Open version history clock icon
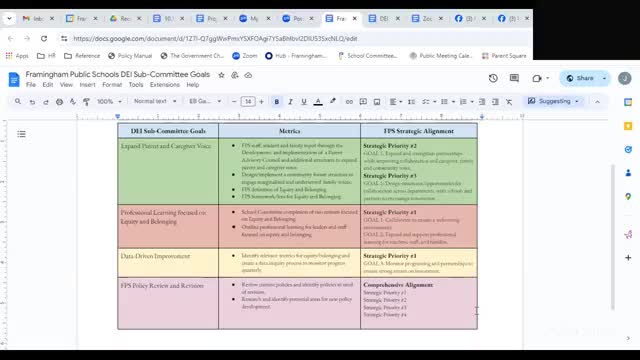 click(x=493, y=78)
